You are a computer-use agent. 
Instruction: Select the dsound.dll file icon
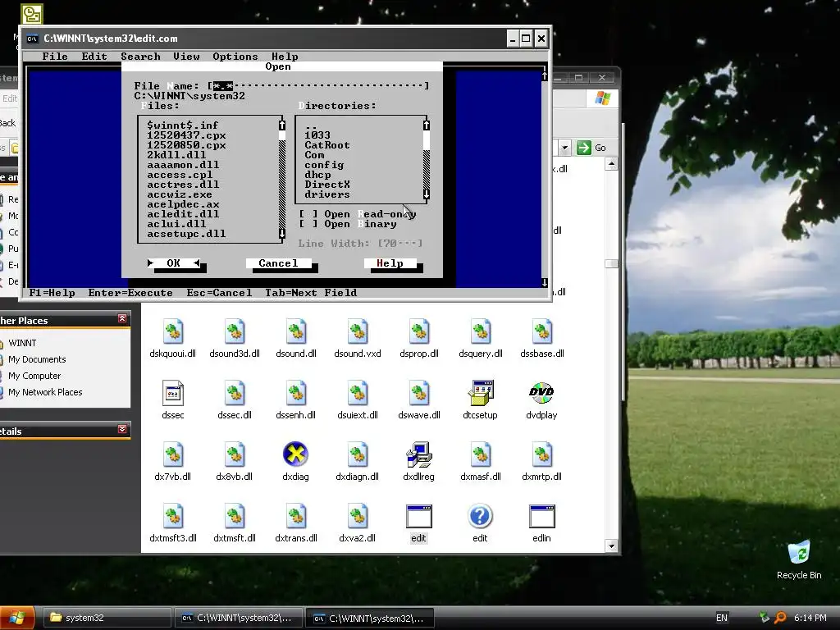click(295, 331)
